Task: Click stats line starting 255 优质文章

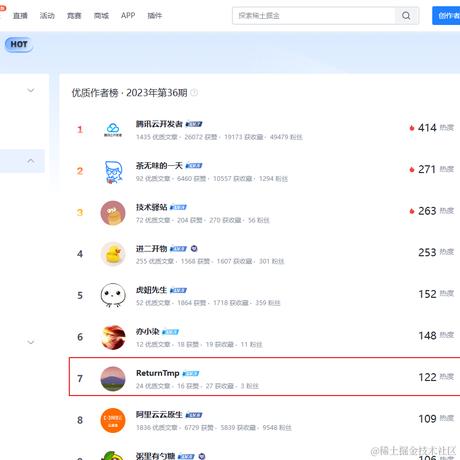Action: [x=210, y=261]
